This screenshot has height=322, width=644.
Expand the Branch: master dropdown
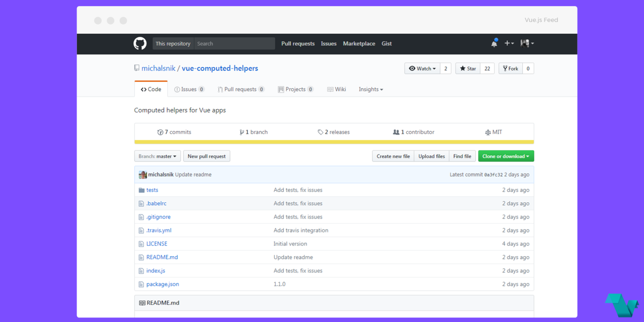(157, 156)
